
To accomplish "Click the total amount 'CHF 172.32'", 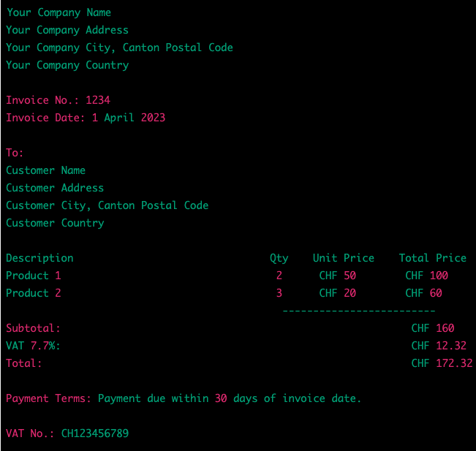I will tap(442, 363).
